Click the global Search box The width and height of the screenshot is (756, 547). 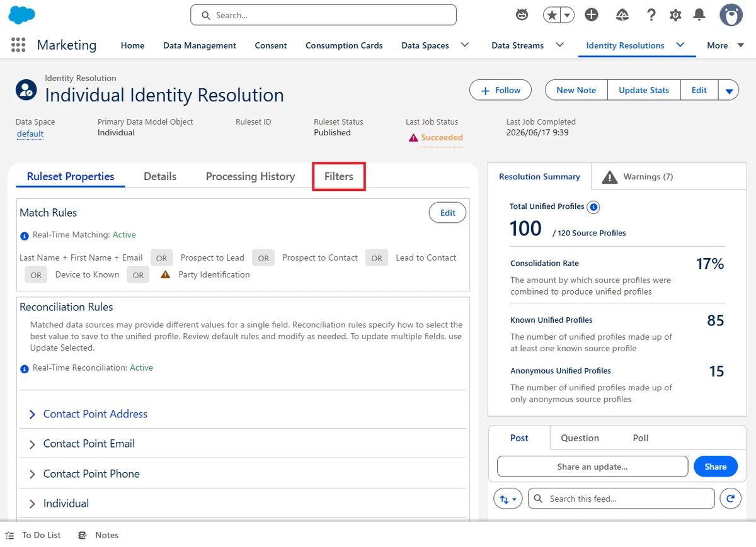pos(323,15)
